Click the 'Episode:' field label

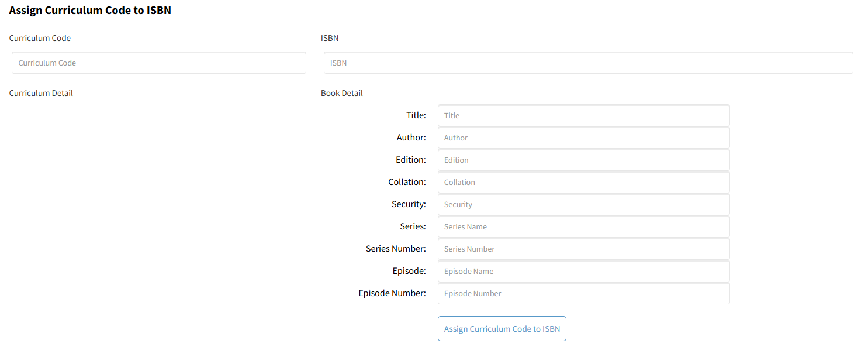click(x=409, y=271)
